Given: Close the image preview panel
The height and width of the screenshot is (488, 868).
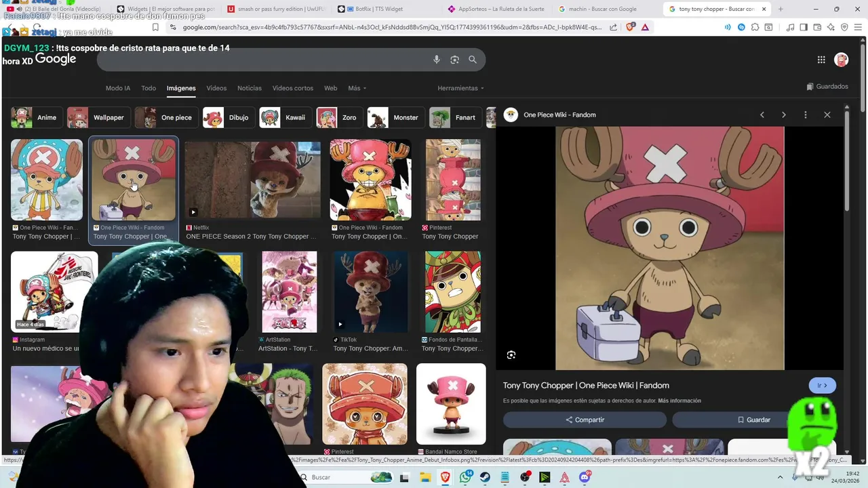Looking at the screenshot, I should 827,115.
